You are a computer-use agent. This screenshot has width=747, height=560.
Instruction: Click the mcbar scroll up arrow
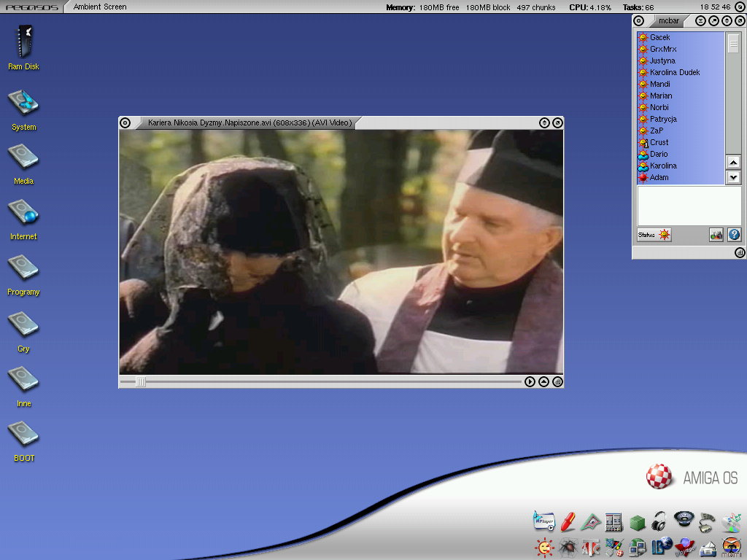coord(733,163)
